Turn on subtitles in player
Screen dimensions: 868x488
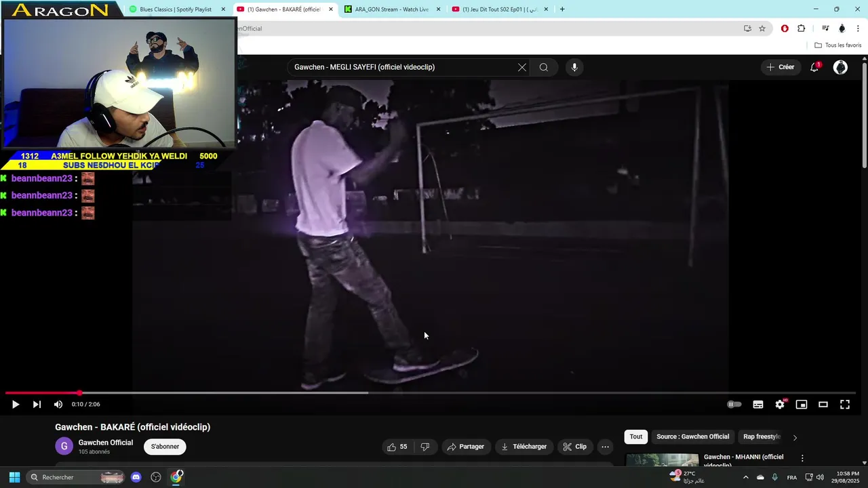click(758, 405)
